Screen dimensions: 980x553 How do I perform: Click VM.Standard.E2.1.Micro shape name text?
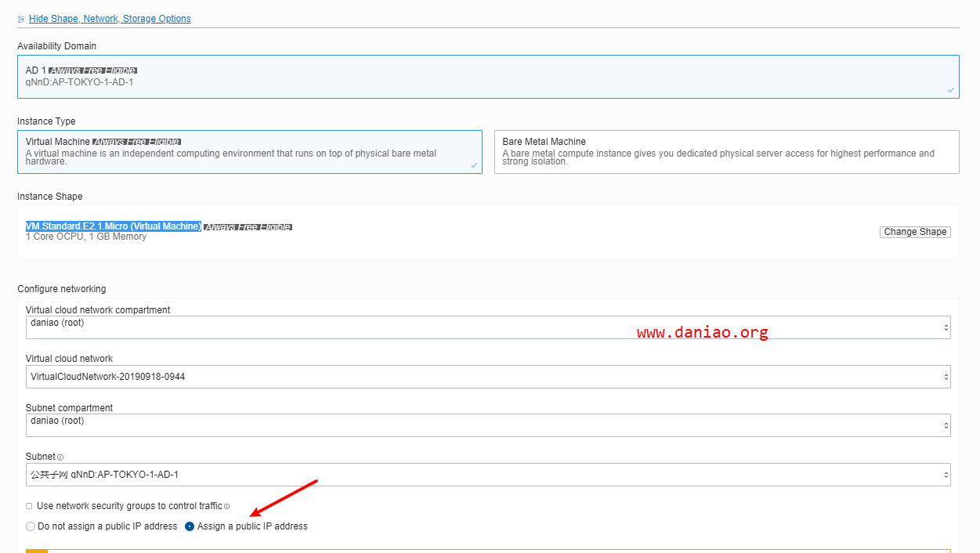[114, 226]
